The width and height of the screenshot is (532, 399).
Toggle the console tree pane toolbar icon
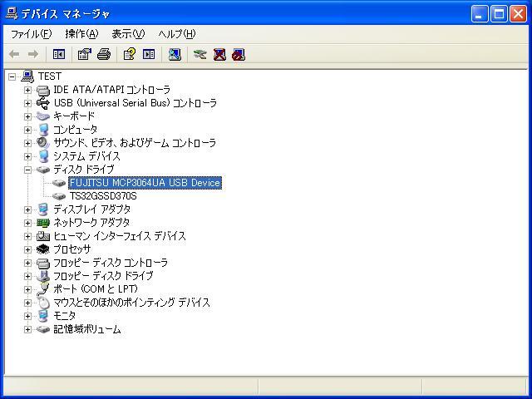tap(59, 54)
